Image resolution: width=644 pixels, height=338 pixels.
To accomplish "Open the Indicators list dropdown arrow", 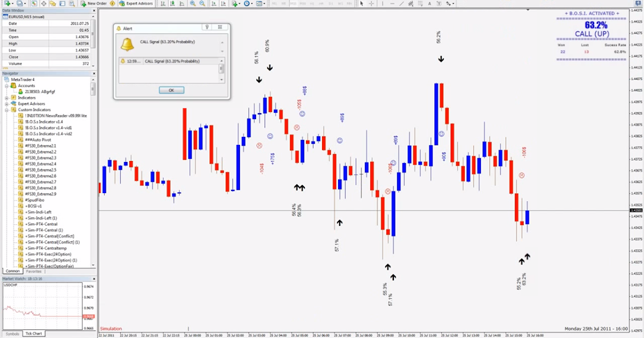I will (x=240, y=3).
